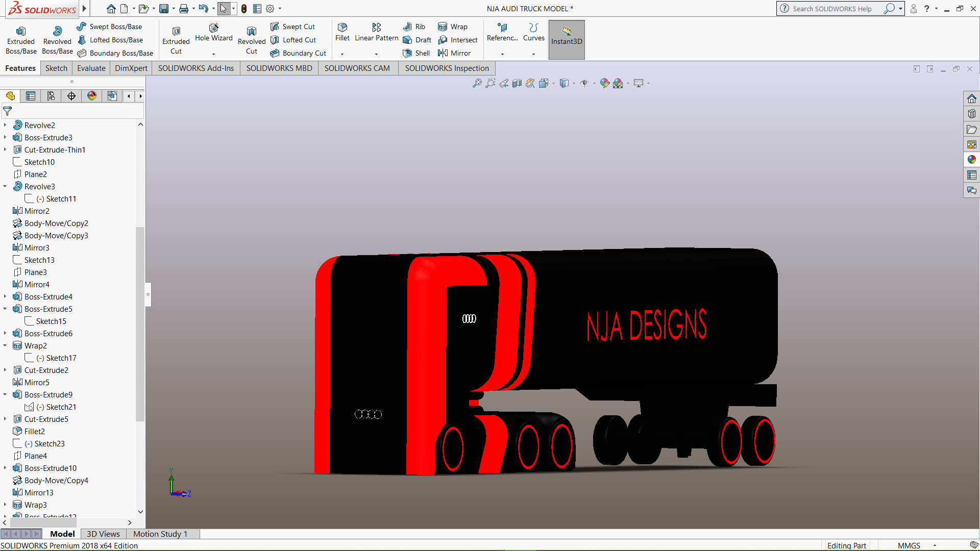The width and height of the screenshot is (980, 551).
Task: Use the Mirror feature tool
Action: pos(454,53)
